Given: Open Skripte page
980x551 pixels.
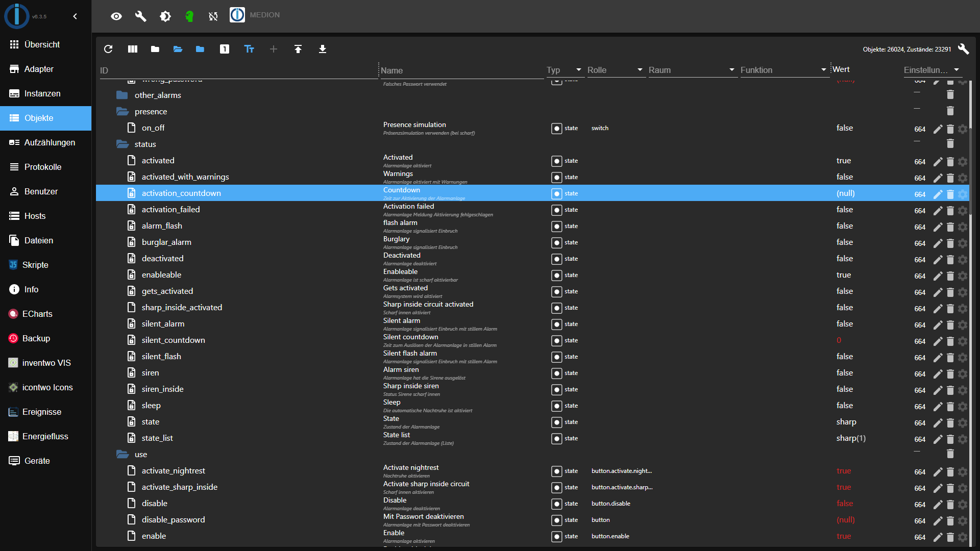Looking at the screenshot, I should [x=46, y=265].
